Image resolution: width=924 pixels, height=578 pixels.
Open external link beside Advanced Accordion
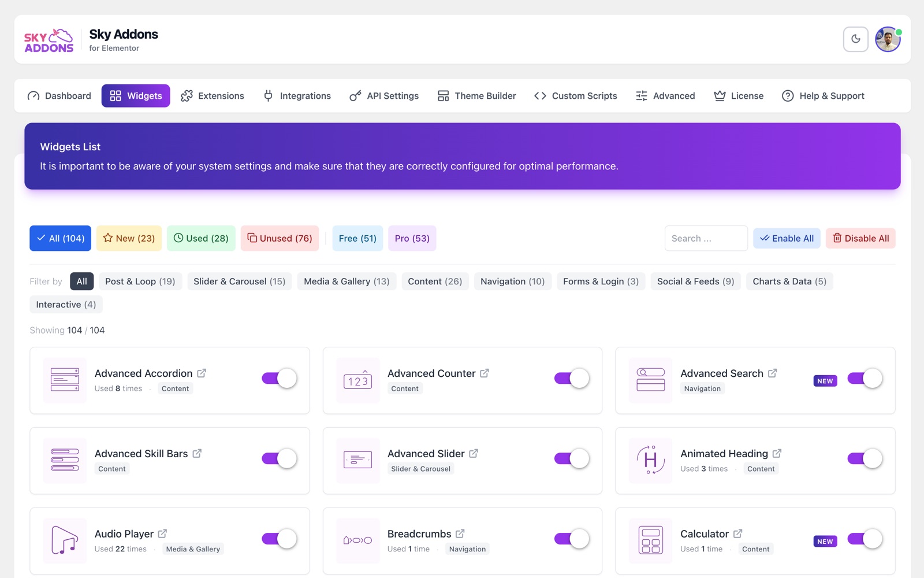click(x=202, y=373)
